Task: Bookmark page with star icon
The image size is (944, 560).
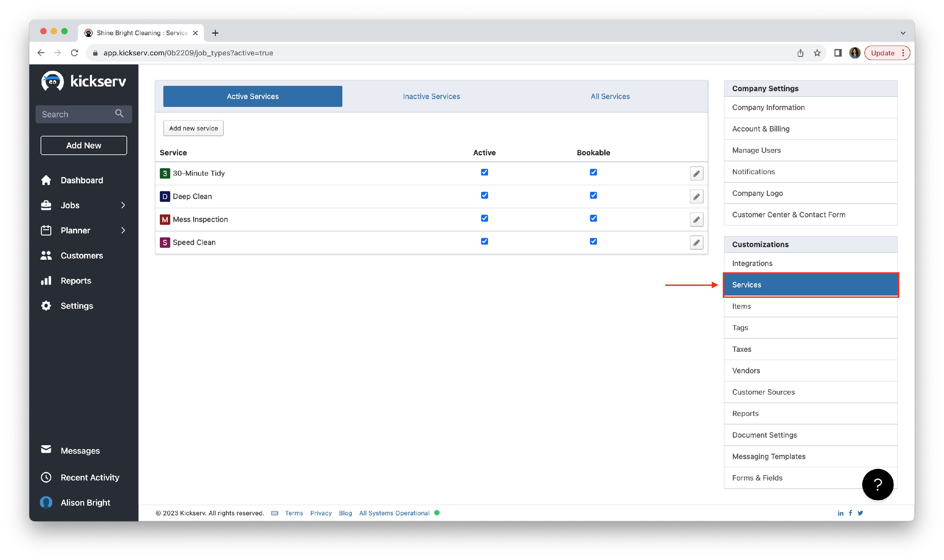Action: pyautogui.click(x=817, y=53)
